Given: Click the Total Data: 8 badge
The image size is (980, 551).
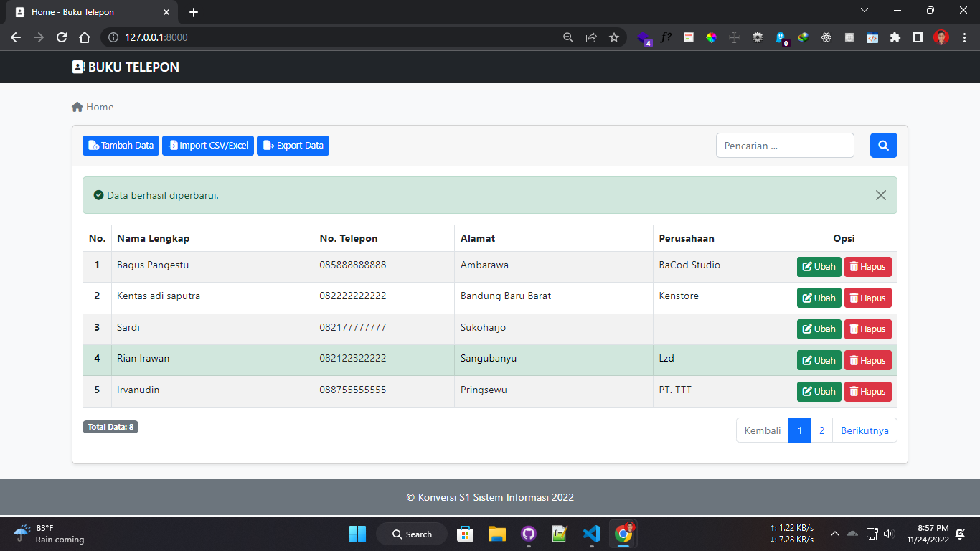Looking at the screenshot, I should point(110,427).
